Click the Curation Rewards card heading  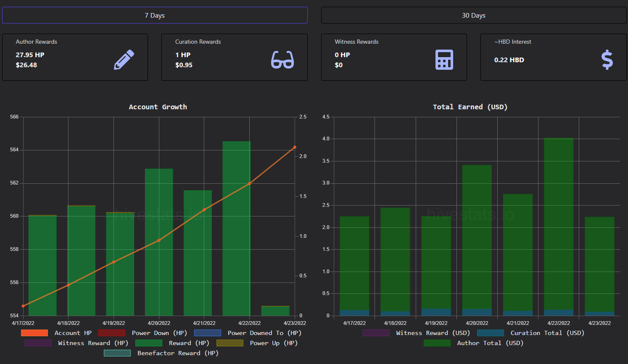point(198,42)
